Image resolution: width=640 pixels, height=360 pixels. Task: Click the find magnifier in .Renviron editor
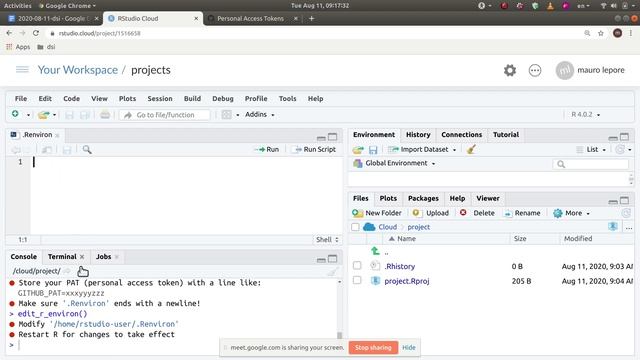(x=87, y=149)
